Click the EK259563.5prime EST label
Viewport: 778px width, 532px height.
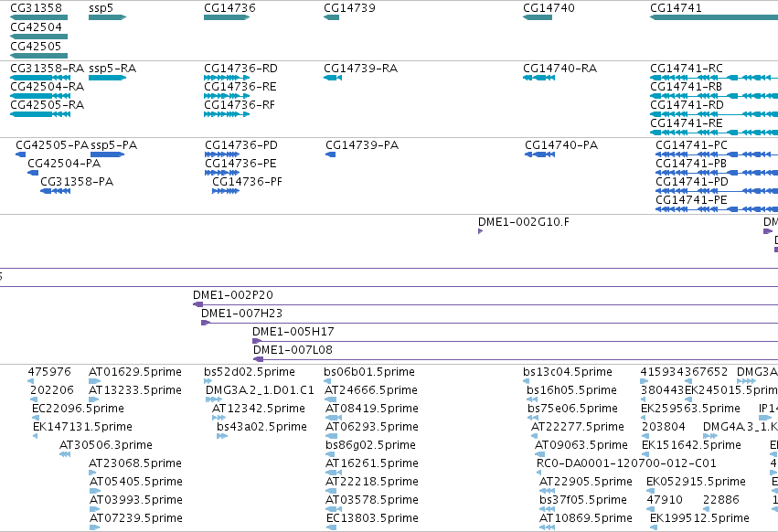tap(690, 409)
